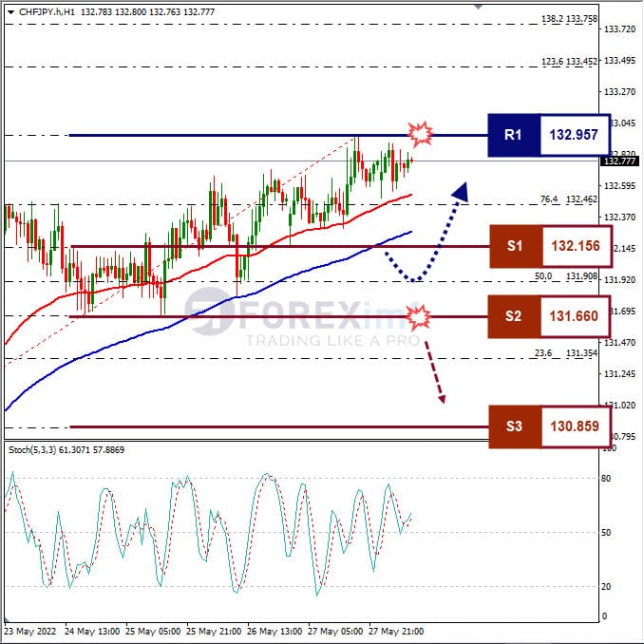Viewport: 644px width, 644px height.
Task: Click the time axis label 24 May 13:00
Action: [92, 632]
